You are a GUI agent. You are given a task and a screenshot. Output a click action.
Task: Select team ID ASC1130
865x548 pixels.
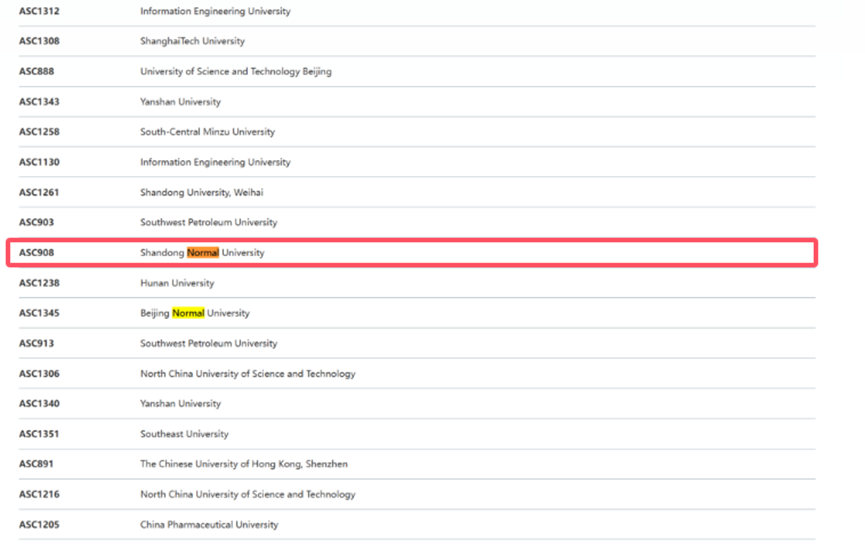(x=39, y=162)
